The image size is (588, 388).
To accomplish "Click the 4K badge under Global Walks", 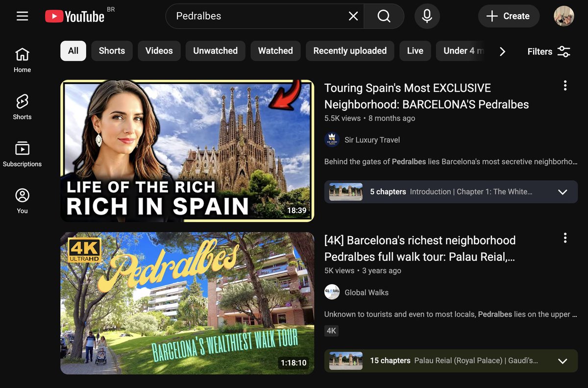I will pos(331,331).
